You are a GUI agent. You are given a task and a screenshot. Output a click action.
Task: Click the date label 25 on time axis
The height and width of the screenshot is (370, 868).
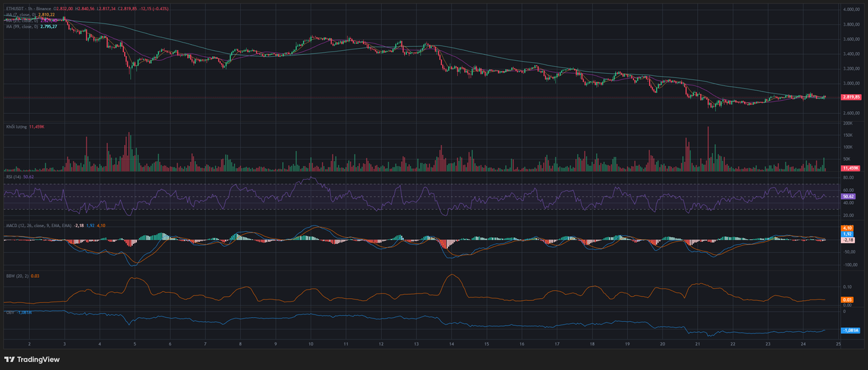(x=839, y=344)
